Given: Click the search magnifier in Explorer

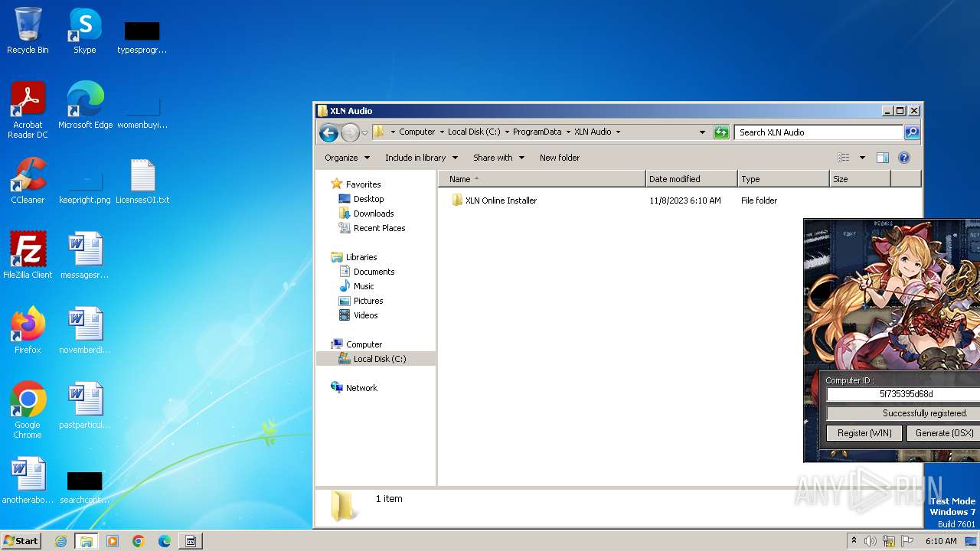Looking at the screenshot, I should [x=911, y=132].
